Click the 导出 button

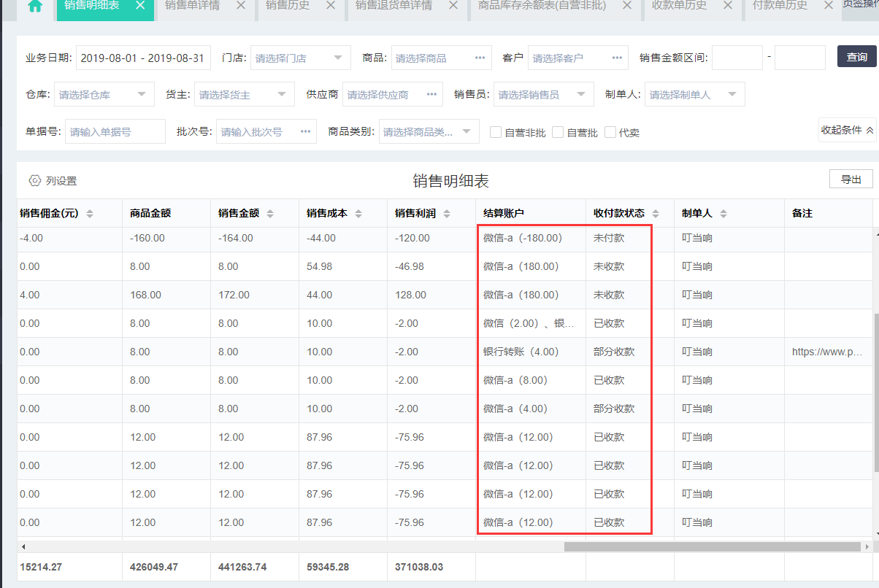(x=851, y=179)
